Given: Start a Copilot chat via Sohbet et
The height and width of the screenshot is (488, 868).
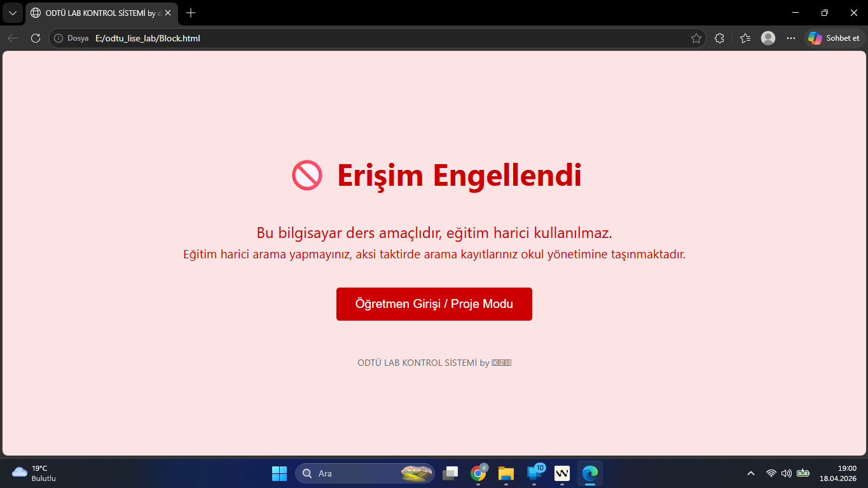Looking at the screenshot, I should click(834, 38).
